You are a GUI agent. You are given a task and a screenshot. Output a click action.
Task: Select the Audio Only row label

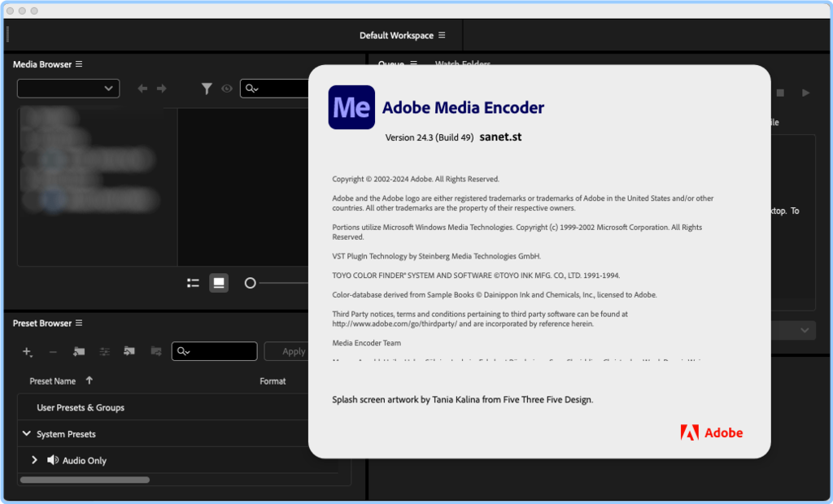pos(85,460)
